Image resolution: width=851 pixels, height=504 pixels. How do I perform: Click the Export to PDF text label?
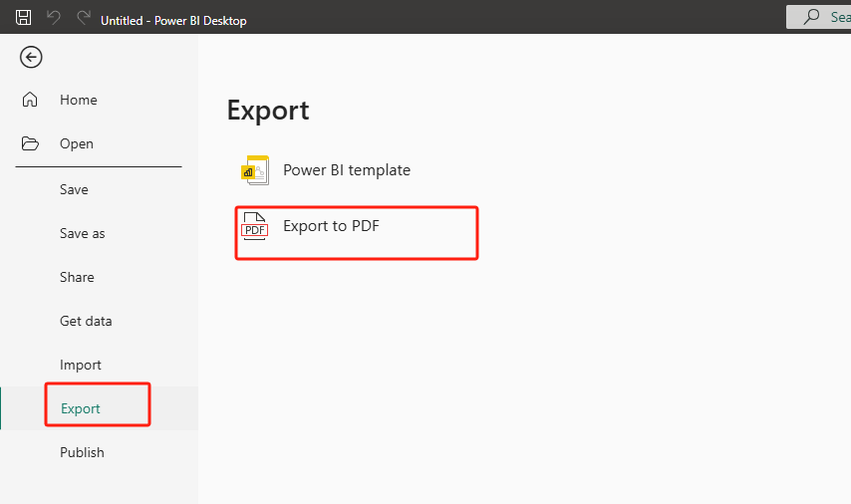click(x=331, y=226)
